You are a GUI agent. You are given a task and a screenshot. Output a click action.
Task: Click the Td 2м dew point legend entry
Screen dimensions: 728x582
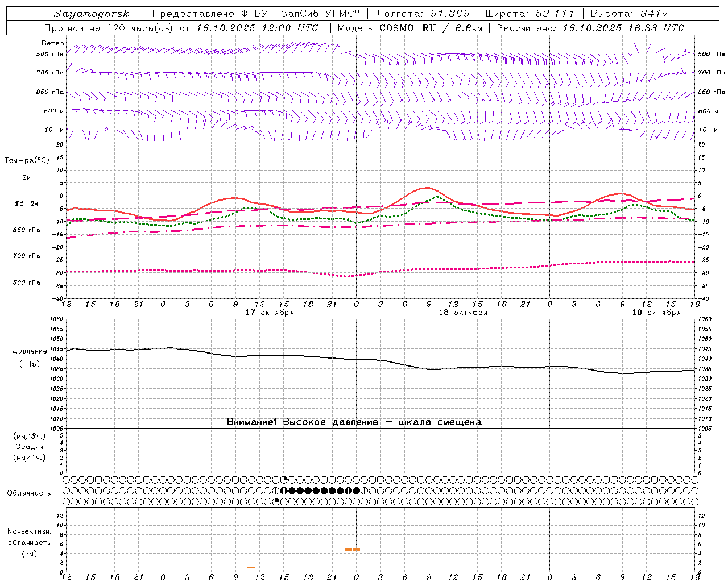(26, 203)
